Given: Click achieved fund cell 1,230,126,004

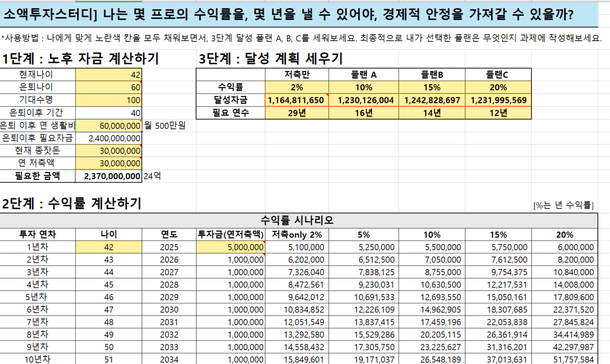Looking at the screenshot, I should click(x=364, y=100).
